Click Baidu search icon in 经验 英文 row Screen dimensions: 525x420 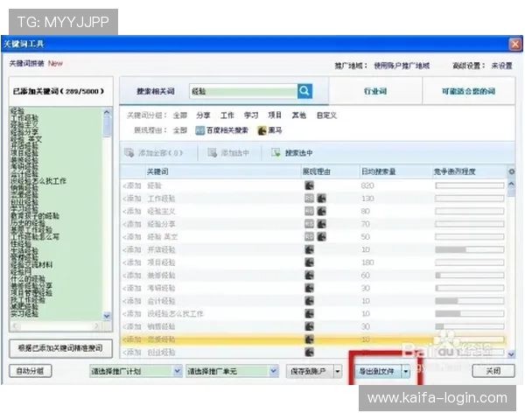(x=310, y=237)
